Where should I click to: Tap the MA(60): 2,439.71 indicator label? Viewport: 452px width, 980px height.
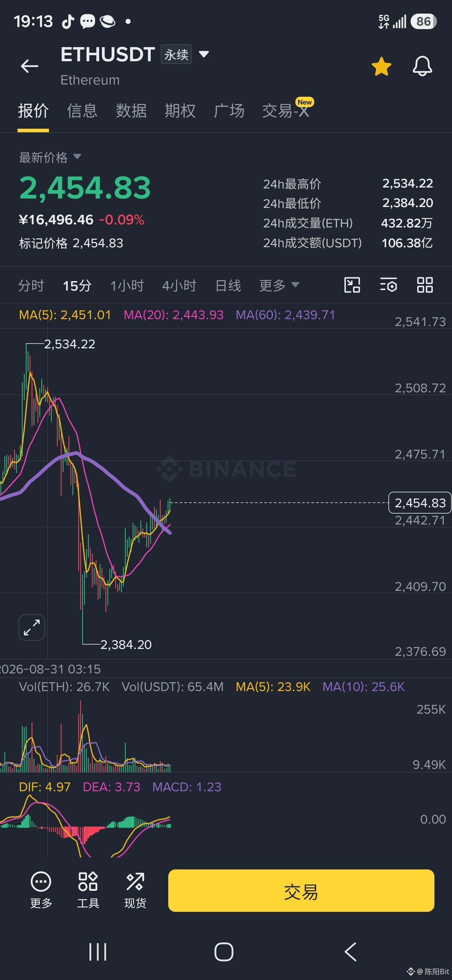click(x=286, y=315)
